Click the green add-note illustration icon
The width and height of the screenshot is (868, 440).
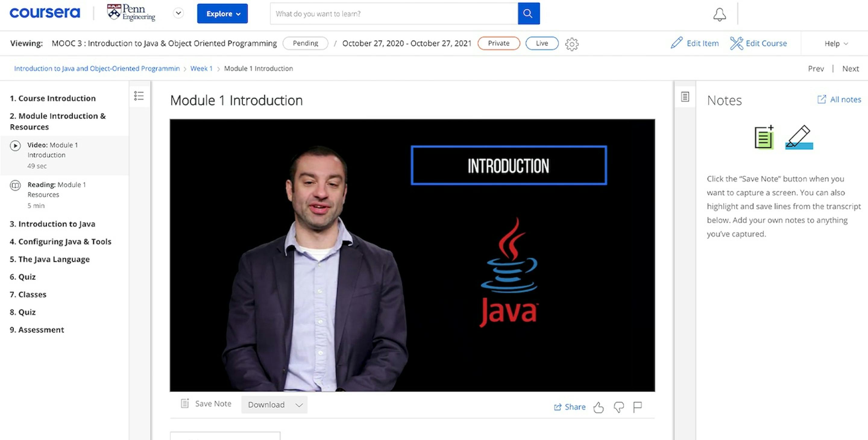coord(764,137)
